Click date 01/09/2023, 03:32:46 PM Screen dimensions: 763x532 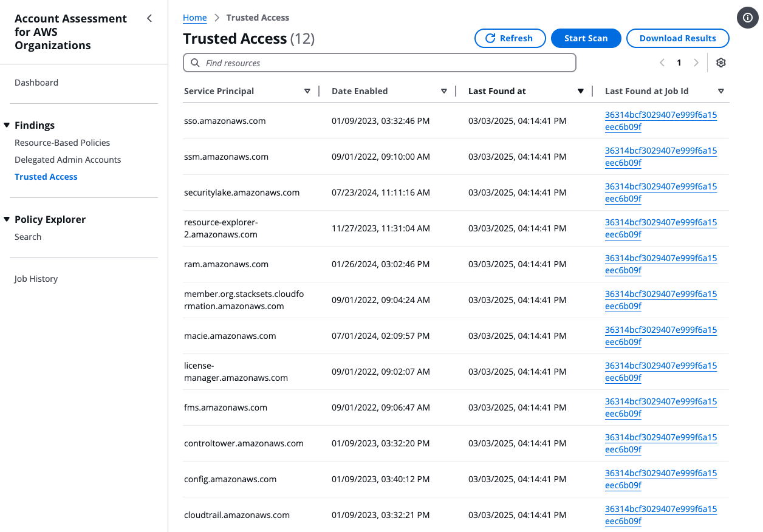(x=381, y=121)
